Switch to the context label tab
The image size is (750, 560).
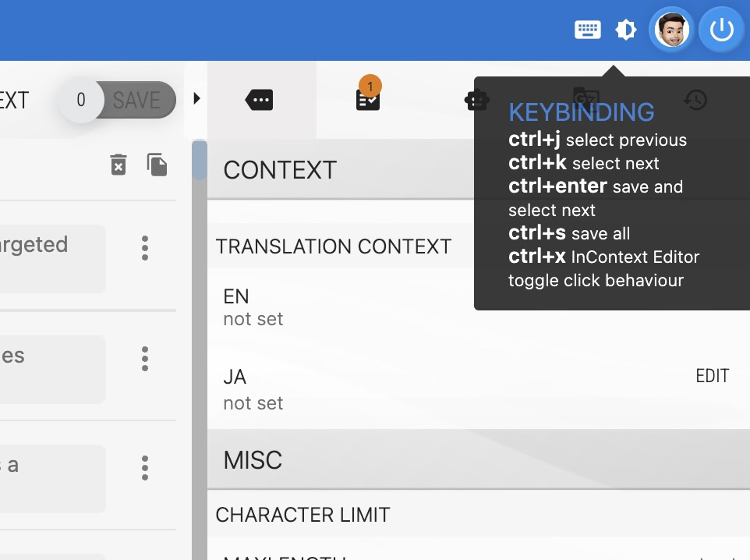coord(259,100)
